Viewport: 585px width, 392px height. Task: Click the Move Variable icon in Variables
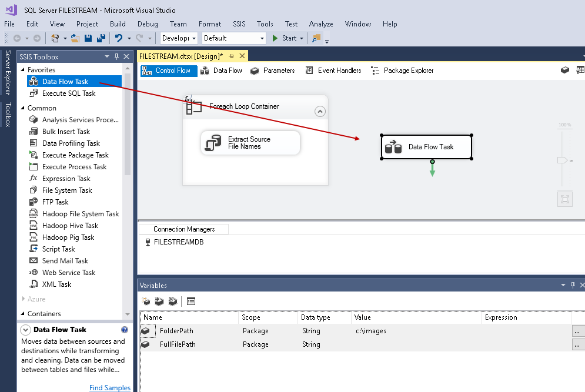[159, 301]
